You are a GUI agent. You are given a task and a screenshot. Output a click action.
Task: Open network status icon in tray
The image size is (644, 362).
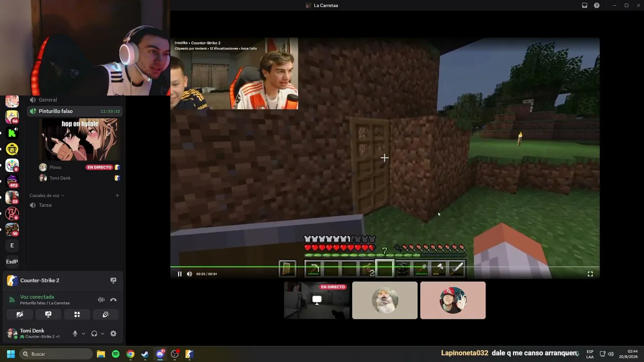click(x=602, y=354)
